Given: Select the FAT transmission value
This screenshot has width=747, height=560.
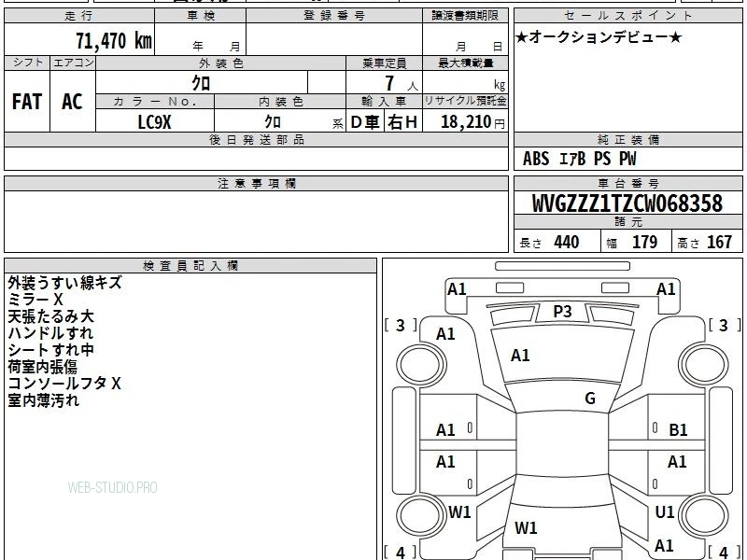Looking at the screenshot, I should [27, 102].
